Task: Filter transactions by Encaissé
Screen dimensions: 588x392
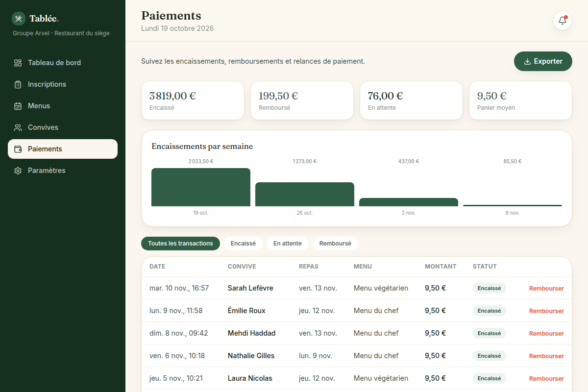Action: click(x=243, y=244)
